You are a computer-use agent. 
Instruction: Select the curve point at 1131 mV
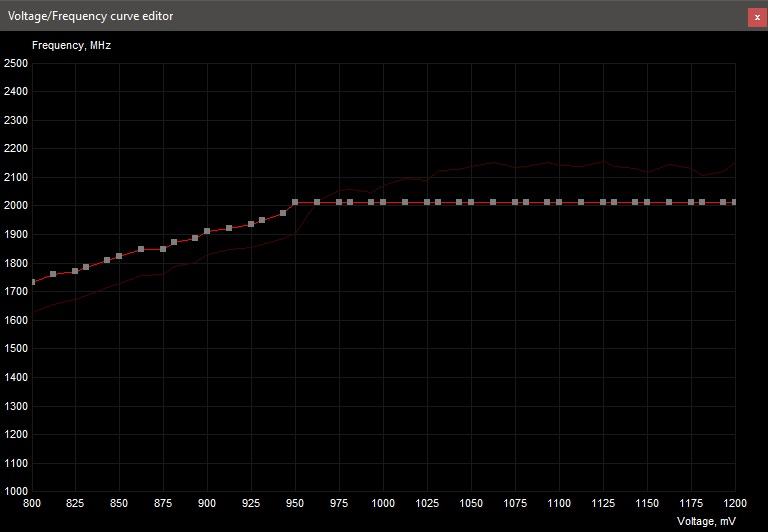pos(614,202)
